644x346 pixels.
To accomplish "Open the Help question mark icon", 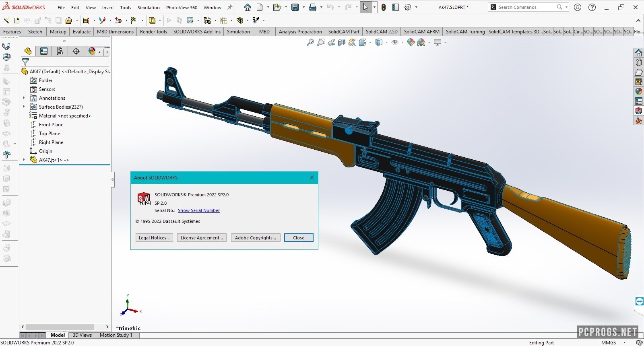I will point(592,7).
